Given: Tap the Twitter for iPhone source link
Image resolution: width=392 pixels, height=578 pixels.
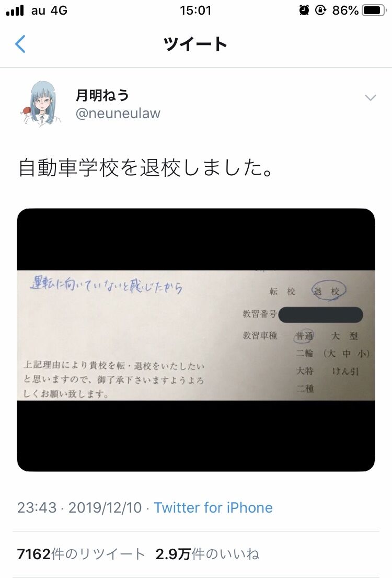Looking at the screenshot, I should click(213, 507).
